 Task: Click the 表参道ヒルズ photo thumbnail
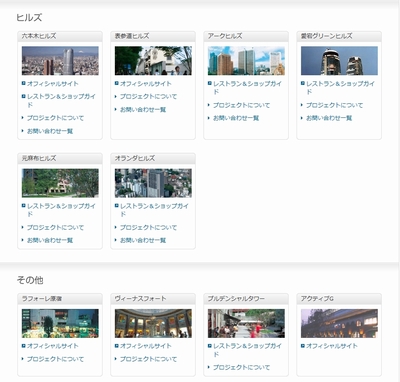coord(153,61)
